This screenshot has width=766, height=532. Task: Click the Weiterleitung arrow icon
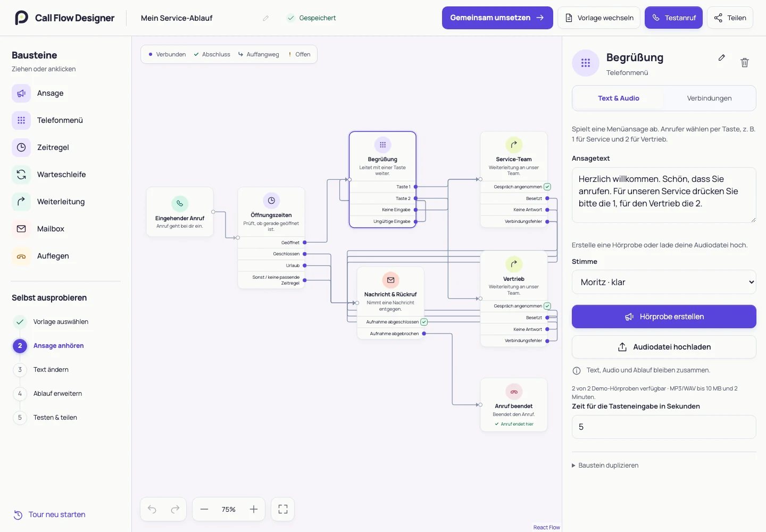21,202
